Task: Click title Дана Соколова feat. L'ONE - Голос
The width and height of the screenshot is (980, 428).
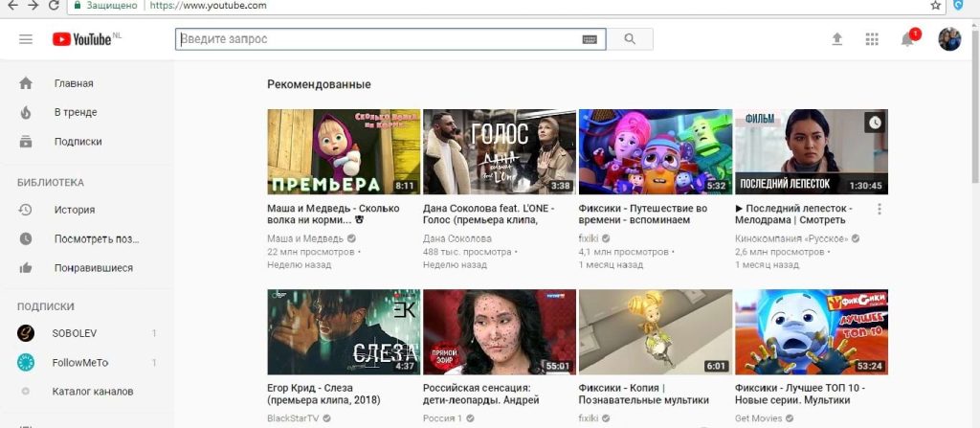Action: click(489, 214)
